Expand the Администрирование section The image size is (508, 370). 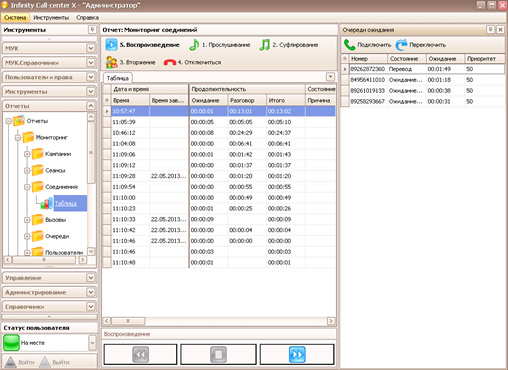coord(91,292)
